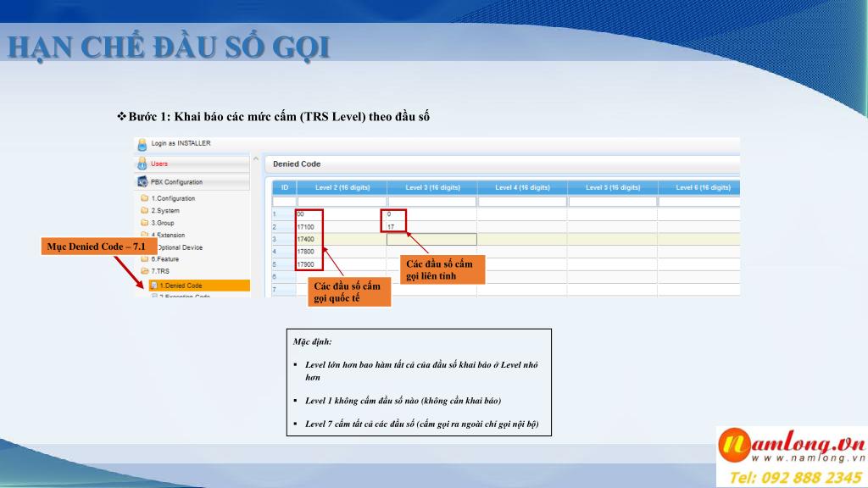Select the Level 2 cell containing 00
868x488 pixels.
click(342, 214)
